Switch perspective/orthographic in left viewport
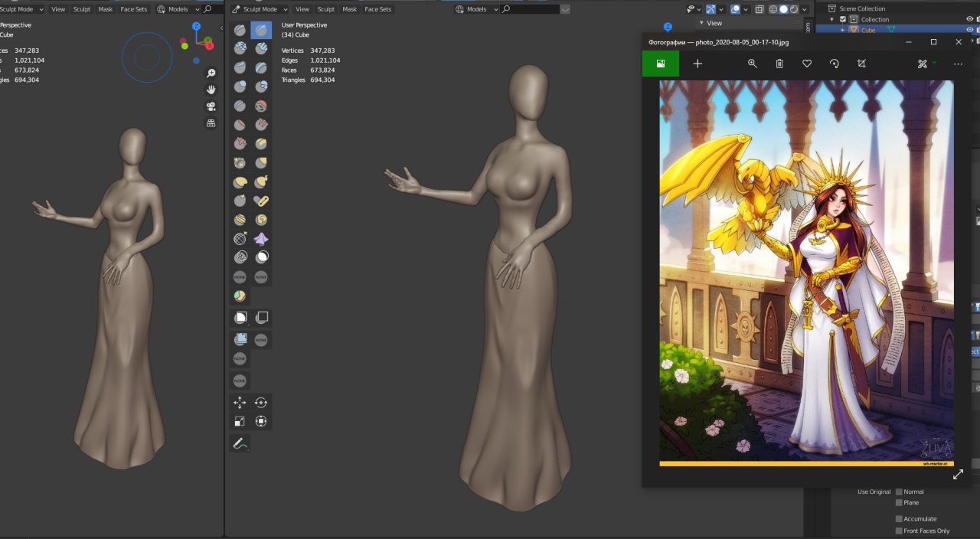 [211, 122]
